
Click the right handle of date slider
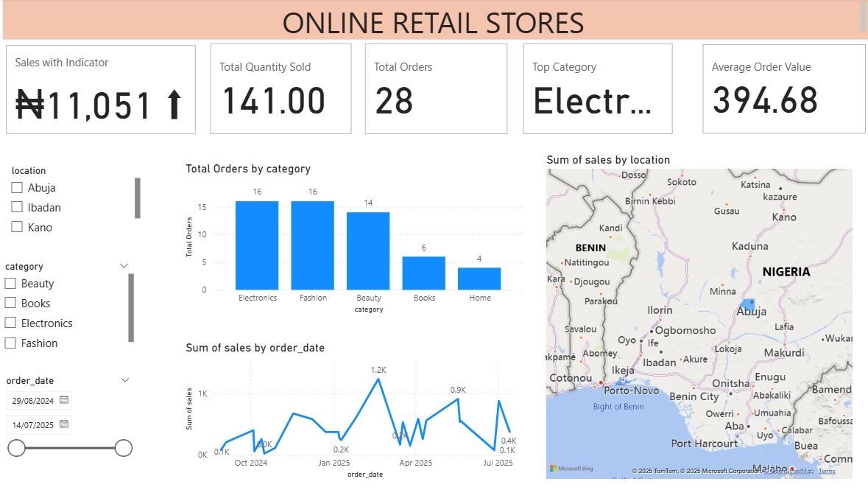coord(124,448)
